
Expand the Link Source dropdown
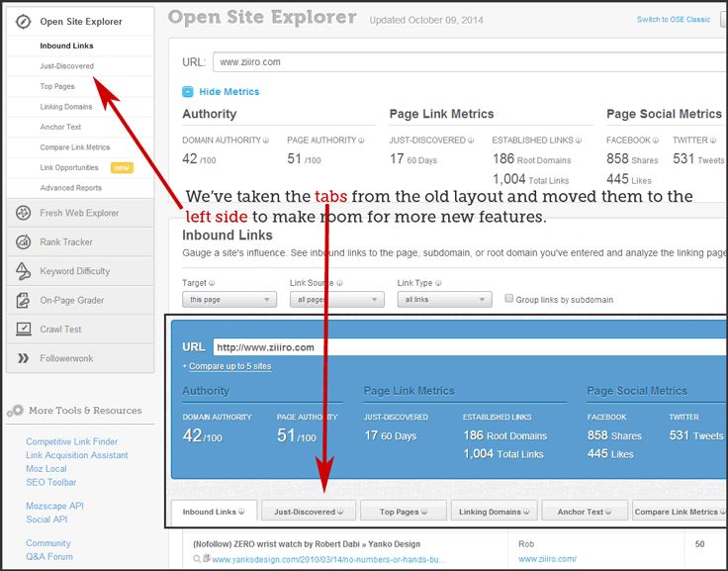coord(336,300)
